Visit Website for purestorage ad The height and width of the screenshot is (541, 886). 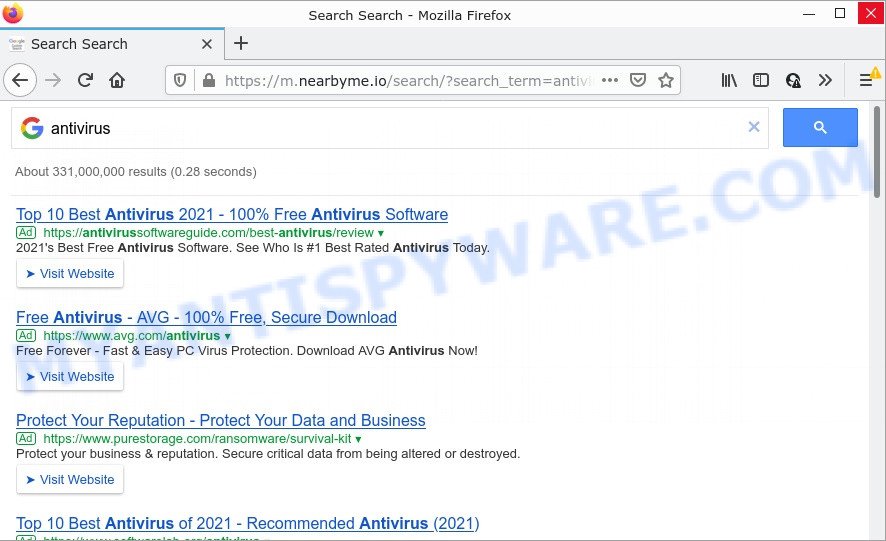(x=70, y=479)
